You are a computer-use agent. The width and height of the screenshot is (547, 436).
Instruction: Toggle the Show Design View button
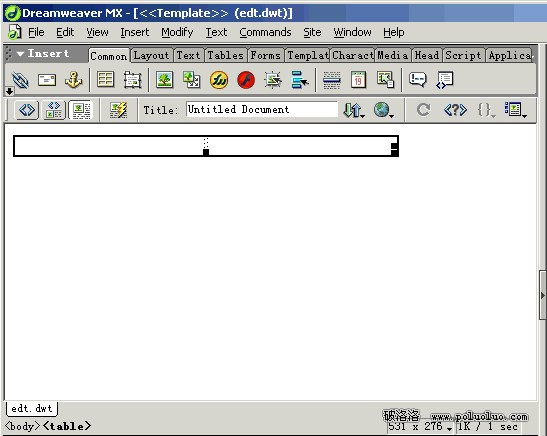[81, 110]
